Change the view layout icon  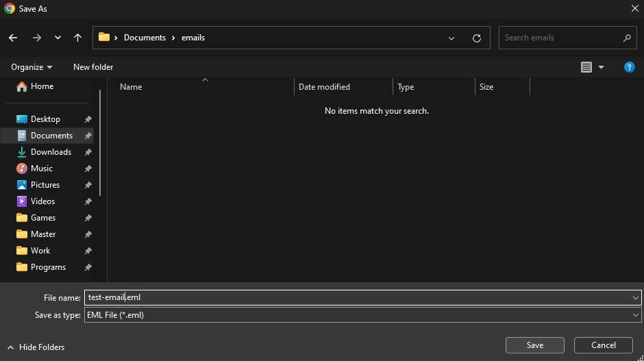coord(586,67)
